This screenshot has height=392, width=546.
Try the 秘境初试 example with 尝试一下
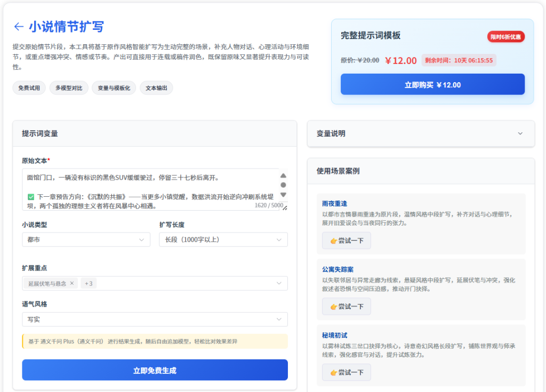[346, 372]
